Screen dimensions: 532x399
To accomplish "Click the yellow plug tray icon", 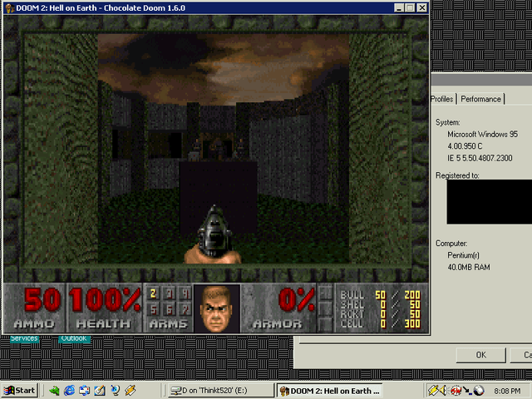I will tap(433, 391).
